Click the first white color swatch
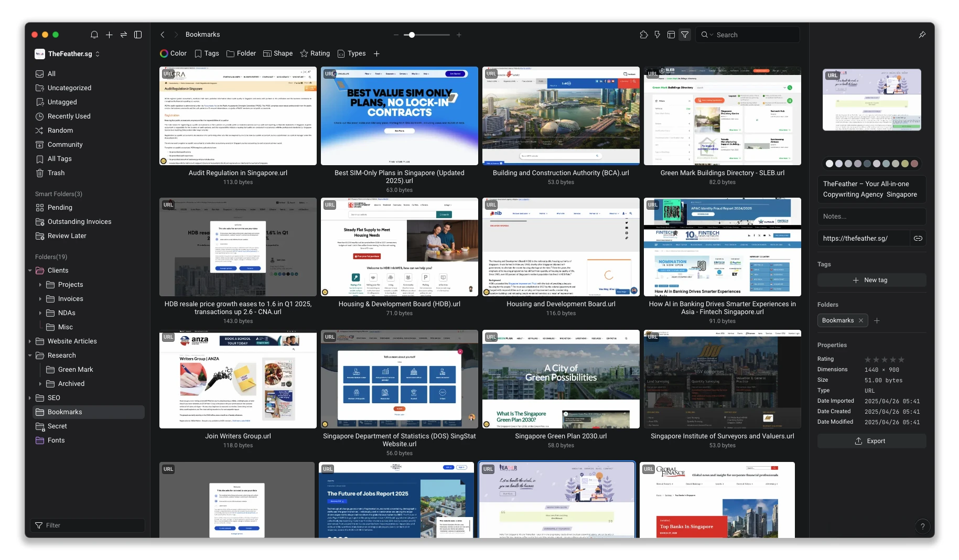959x560 pixels. pyautogui.click(x=829, y=164)
